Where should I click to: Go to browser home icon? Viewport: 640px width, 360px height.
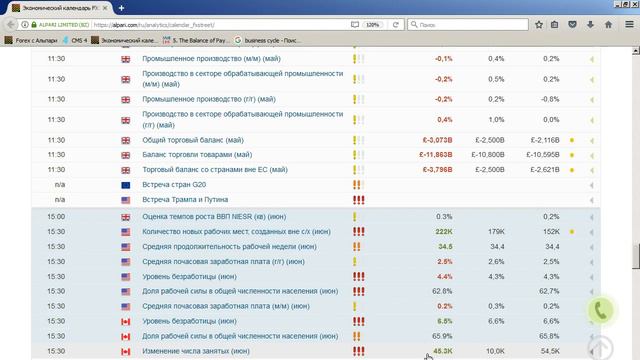pyautogui.click(x=608, y=25)
